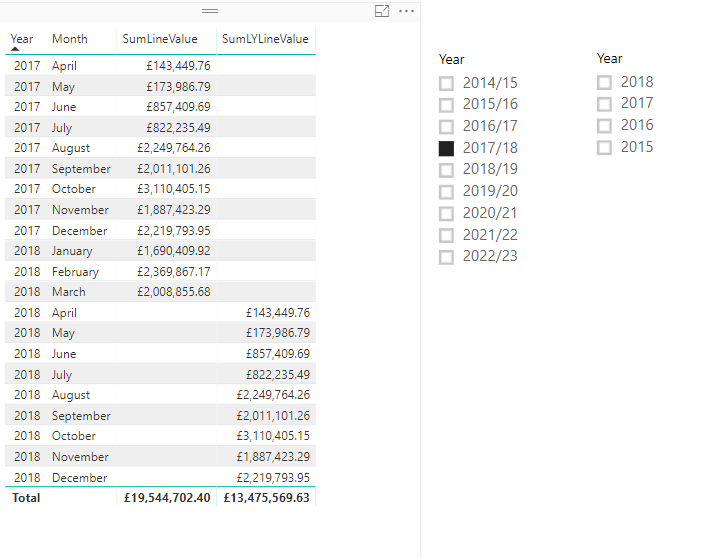Select the 2017 July month cell
The width and height of the screenshot is (708, 558).
pyautogui.click(x=62, y=127)
